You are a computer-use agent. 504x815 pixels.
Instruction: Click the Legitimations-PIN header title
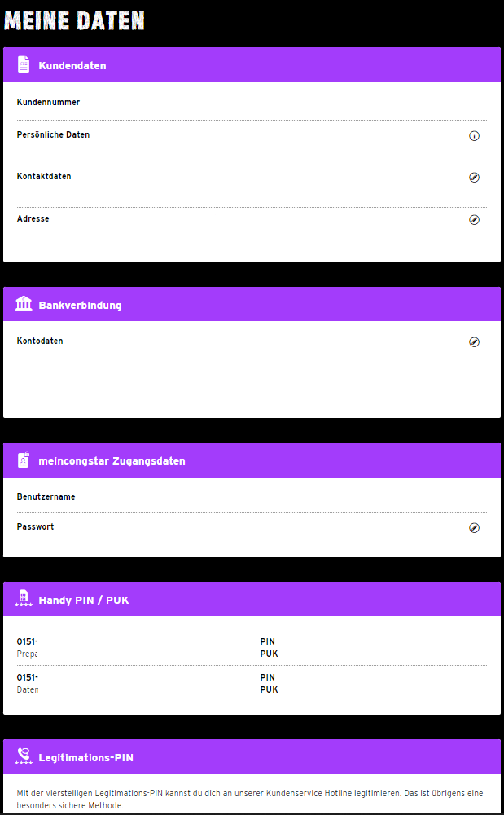click(86, 758)
